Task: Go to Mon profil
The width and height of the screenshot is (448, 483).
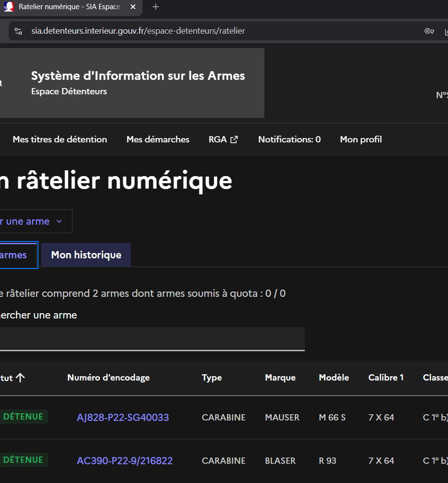Action: click(x=361, y=140)
